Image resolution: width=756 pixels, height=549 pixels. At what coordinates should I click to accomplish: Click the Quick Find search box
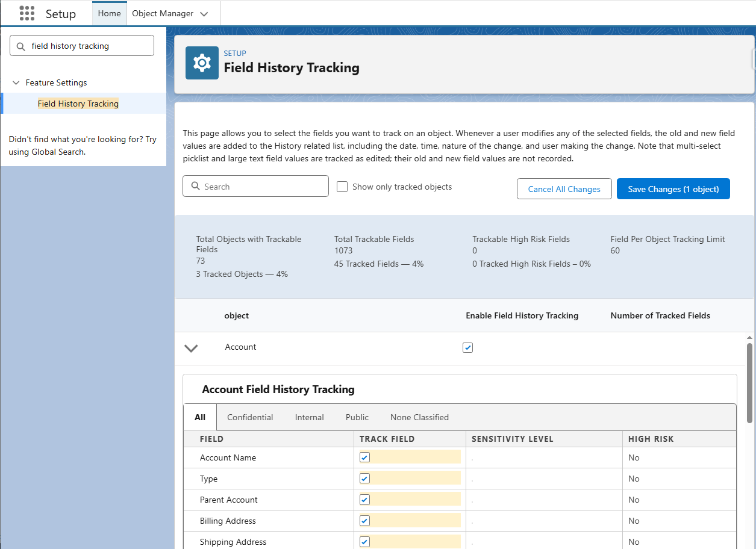[82, 46]
